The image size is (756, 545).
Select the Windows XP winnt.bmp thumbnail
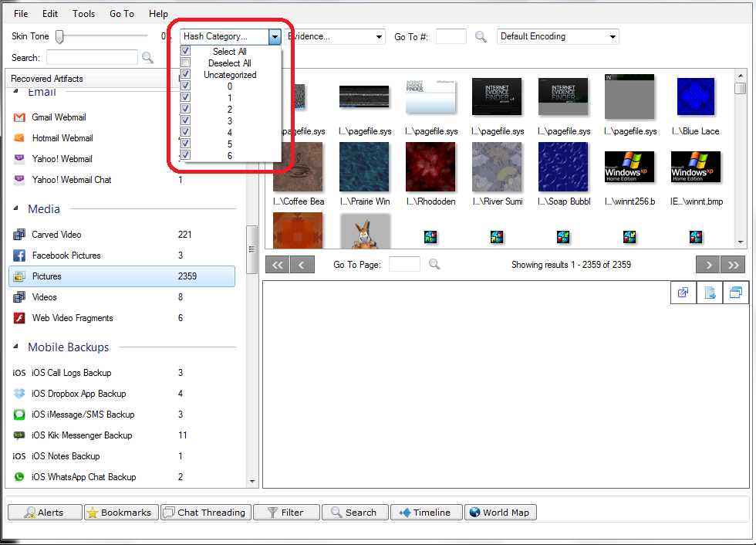[696, 166]
